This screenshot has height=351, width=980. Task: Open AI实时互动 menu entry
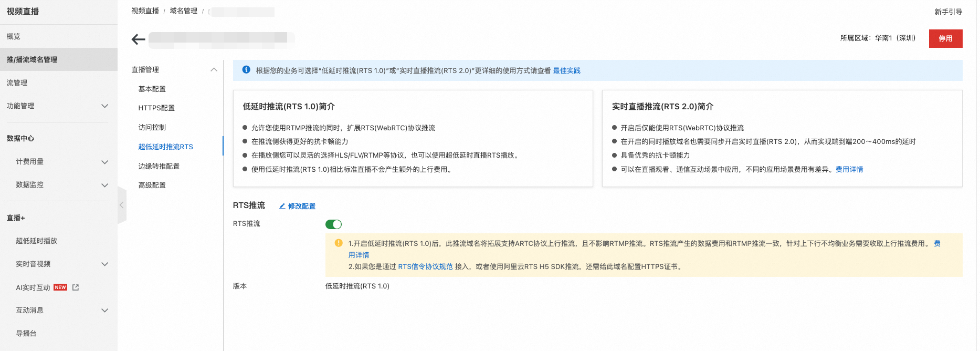(33, 287)
